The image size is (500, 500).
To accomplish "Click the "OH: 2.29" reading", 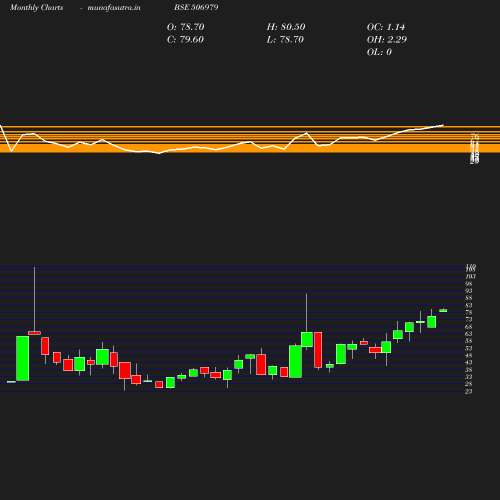I will (387, 39).
